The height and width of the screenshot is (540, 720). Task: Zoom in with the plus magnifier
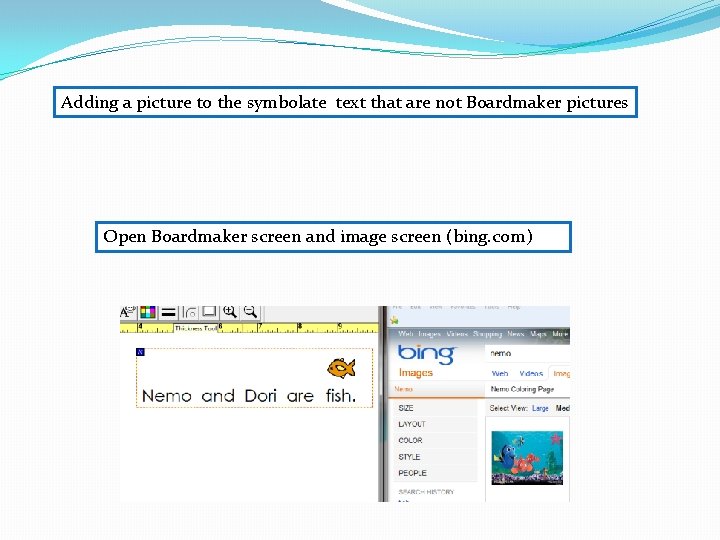[x=230, y=312]
